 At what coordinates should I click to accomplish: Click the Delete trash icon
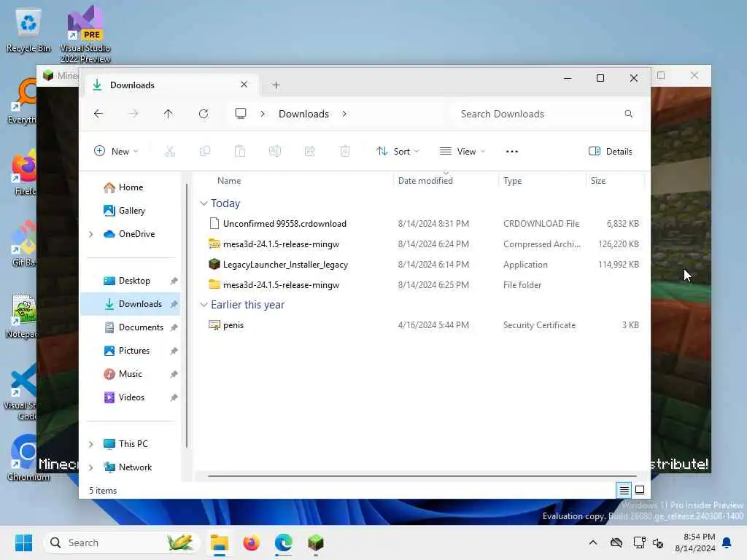point(345,152)
